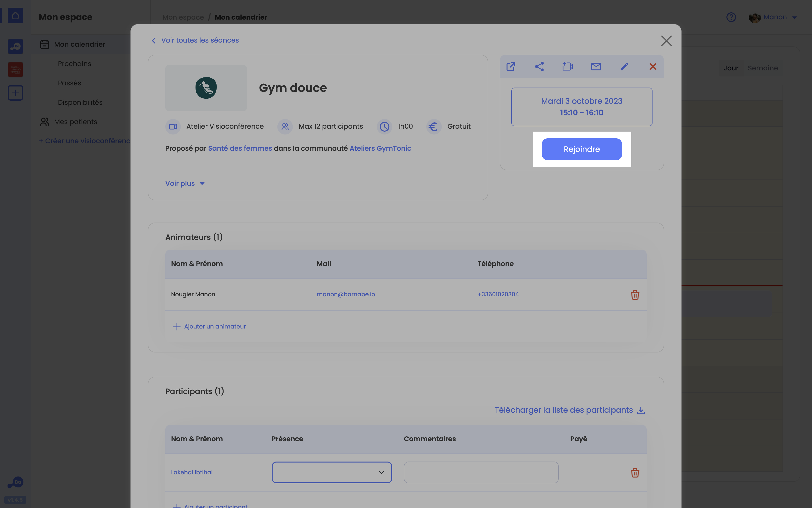Edit session with the pencil icon
The image size is (812, 508).
point(624,67)
